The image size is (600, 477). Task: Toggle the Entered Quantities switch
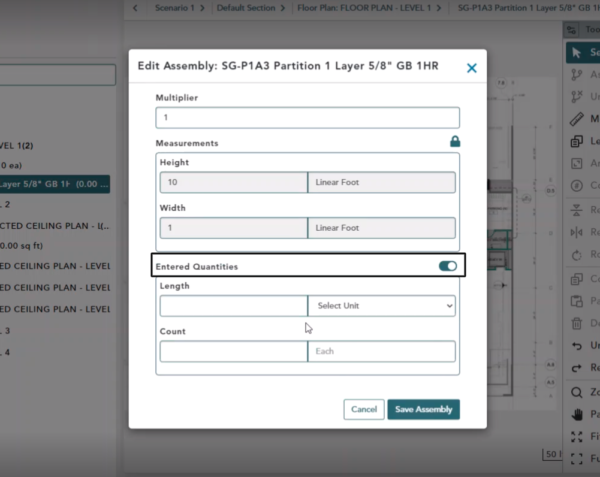(x=448, y=266)
